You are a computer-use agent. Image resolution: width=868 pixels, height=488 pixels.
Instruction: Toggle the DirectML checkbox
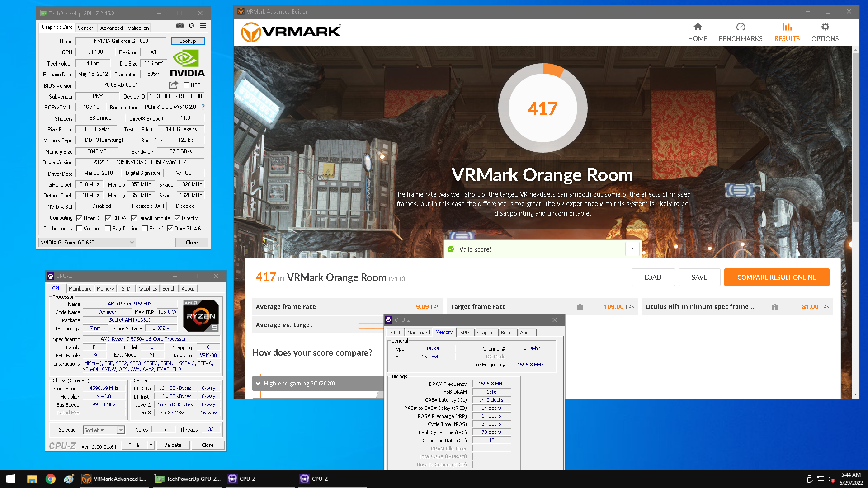click(177, 218)
